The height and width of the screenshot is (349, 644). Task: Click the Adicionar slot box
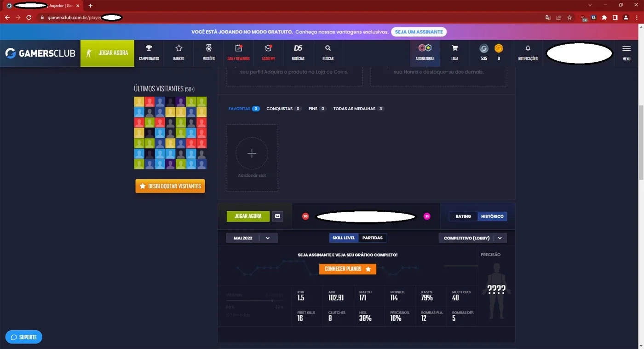click(x=252, y=158)
